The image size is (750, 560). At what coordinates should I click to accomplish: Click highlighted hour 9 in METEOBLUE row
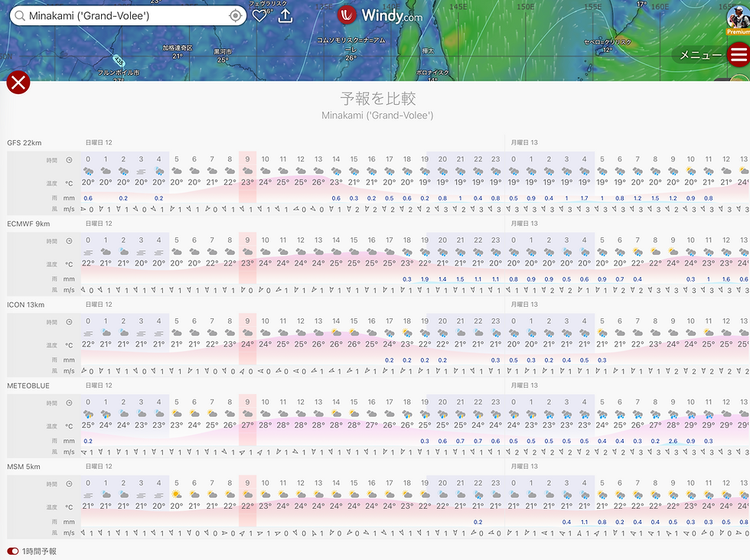247,402
